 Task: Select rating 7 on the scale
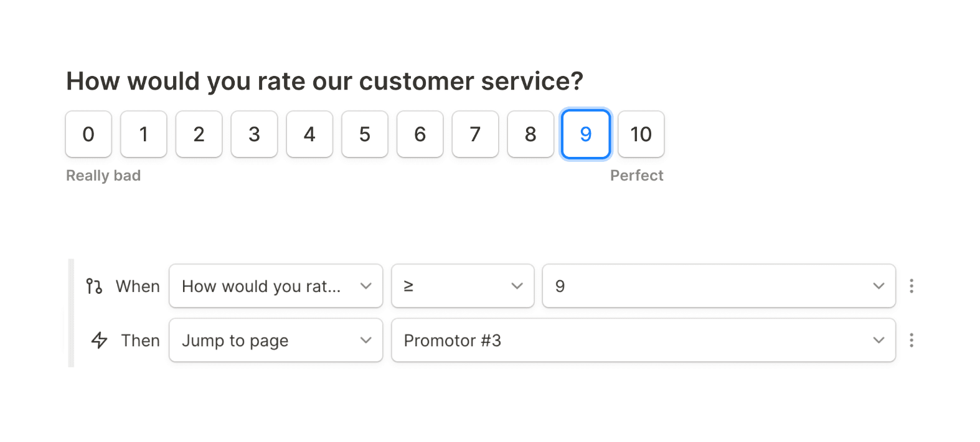tap(475, 134)
